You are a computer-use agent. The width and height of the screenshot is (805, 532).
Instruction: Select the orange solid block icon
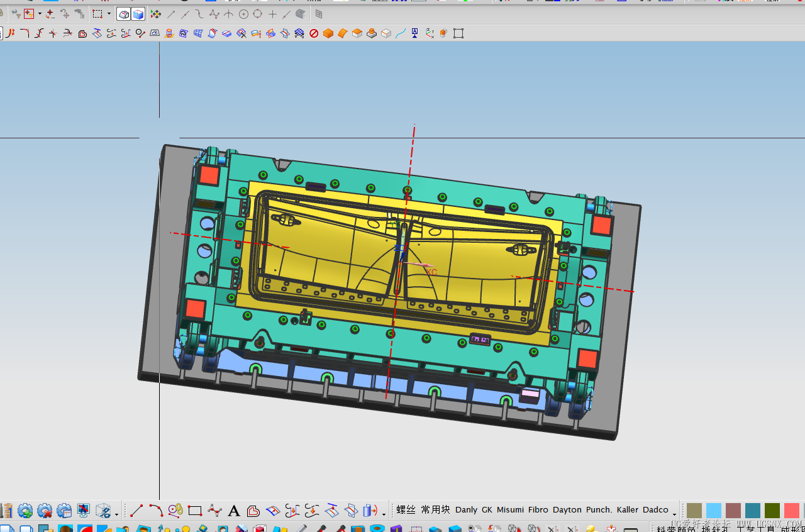point(328,33)
